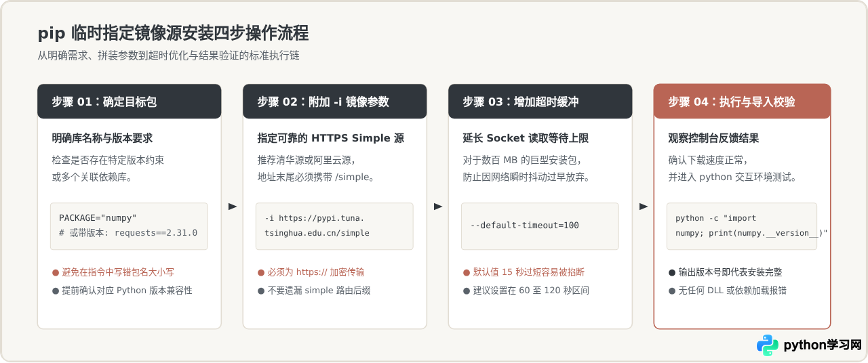Select the bullet '必须为 https:// 加密传输'
Screen dimensions: 868x363
311,272
